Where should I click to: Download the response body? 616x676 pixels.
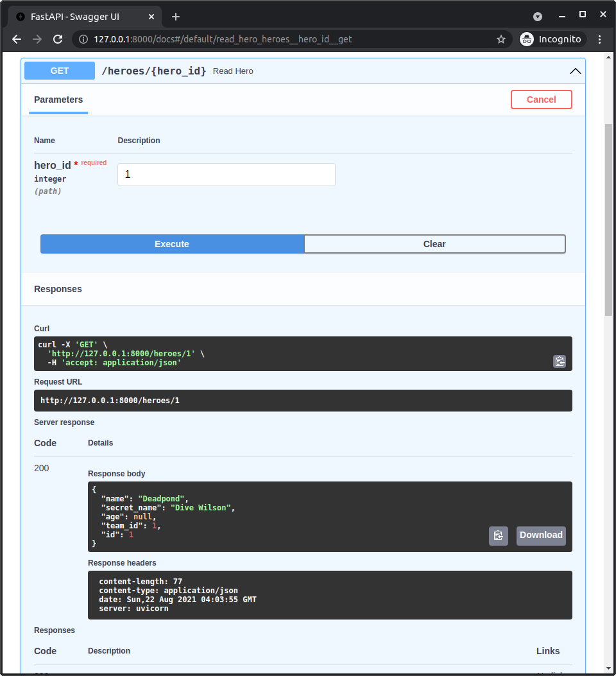point(541,535)
